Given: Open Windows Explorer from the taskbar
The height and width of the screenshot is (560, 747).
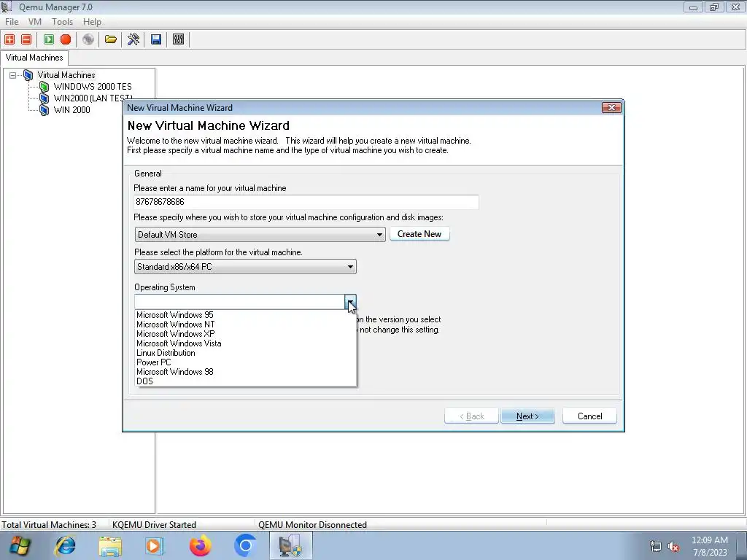Looking at the screenshot, I should point(110,545).
